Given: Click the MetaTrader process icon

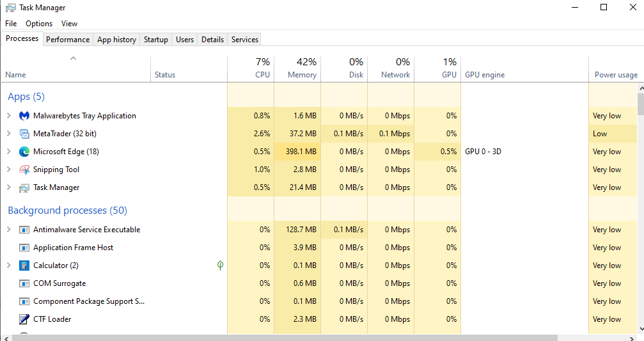Looking at the screenshot, I should 24,134.
